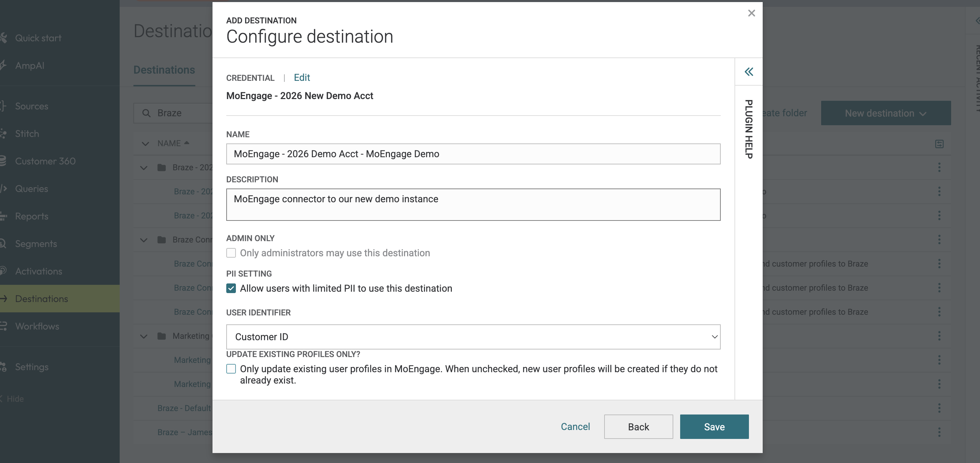Open kebab menu for first Braze folder row
980x463 pixels.
coord(939,168)
